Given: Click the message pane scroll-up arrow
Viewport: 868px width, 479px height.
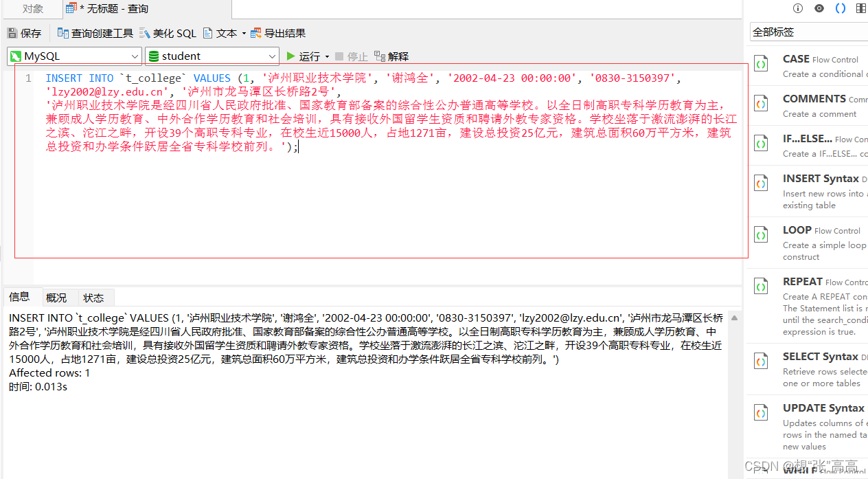Looking at the screenshot, I should 735,318.
